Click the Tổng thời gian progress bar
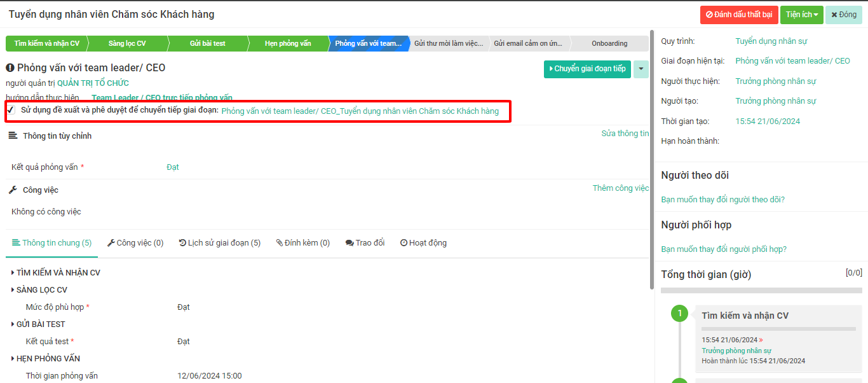This screenshot has height=383, width=868. point(761,290)
